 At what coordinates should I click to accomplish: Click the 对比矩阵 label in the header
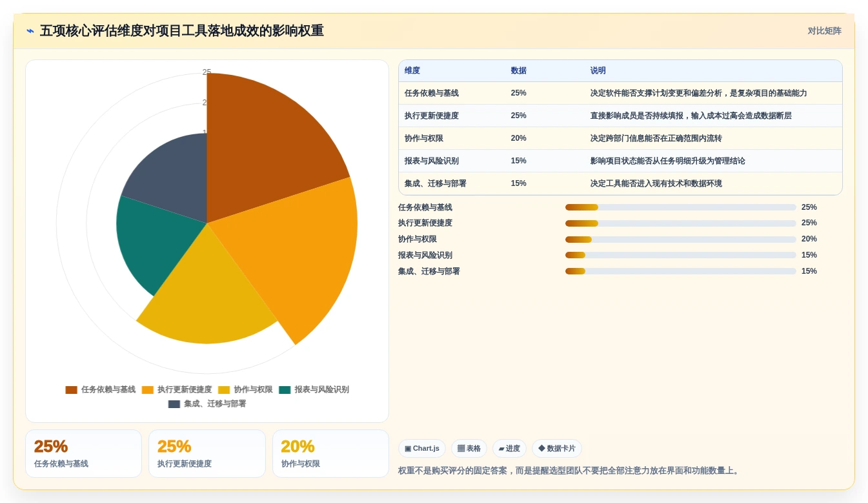pos(824,31)
